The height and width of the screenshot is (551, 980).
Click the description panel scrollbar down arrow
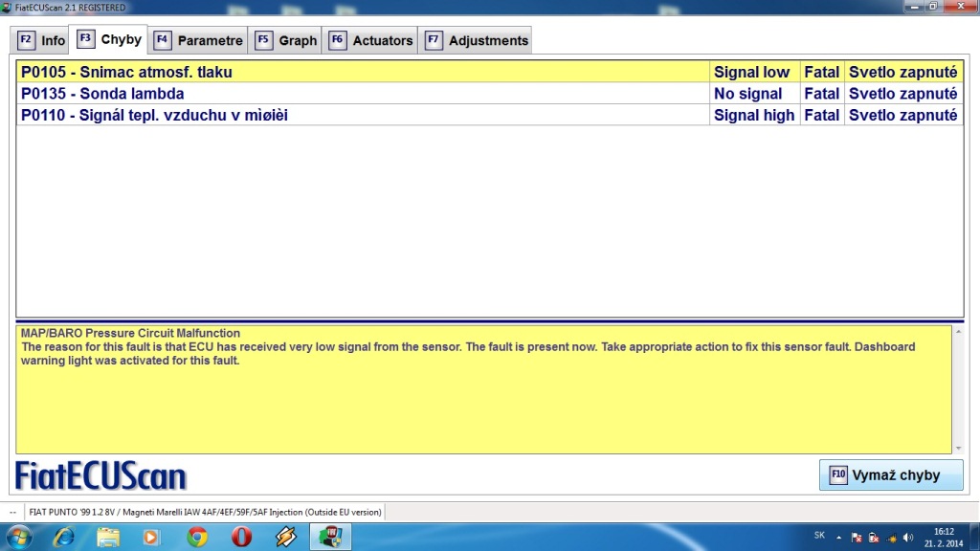pos(958,447)
